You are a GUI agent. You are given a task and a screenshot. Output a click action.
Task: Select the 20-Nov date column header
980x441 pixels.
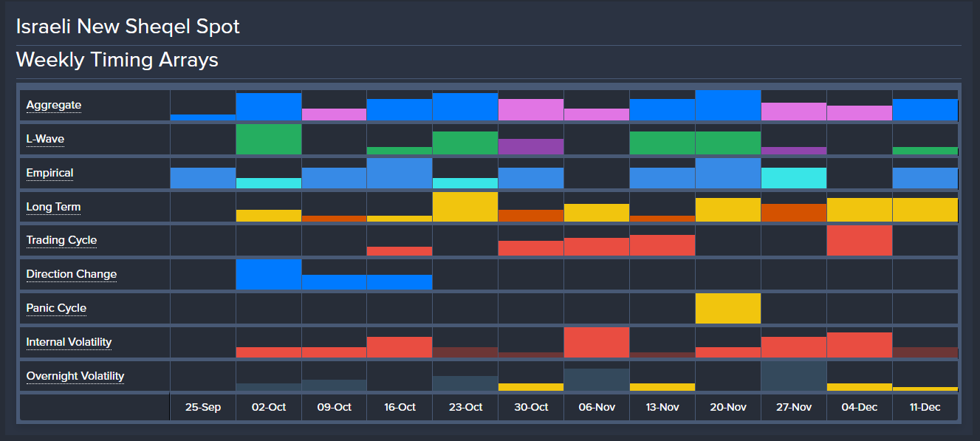click(x=727, y=407)
